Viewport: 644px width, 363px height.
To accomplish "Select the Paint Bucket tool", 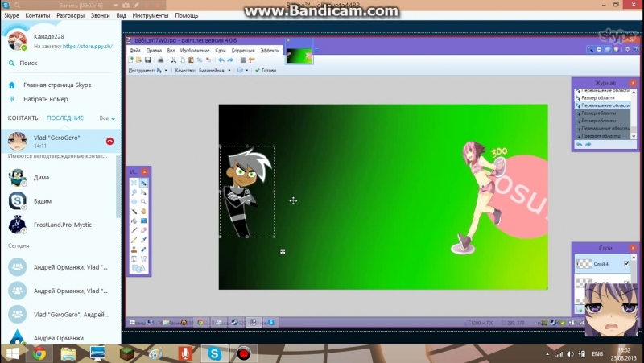I will 134,221.
